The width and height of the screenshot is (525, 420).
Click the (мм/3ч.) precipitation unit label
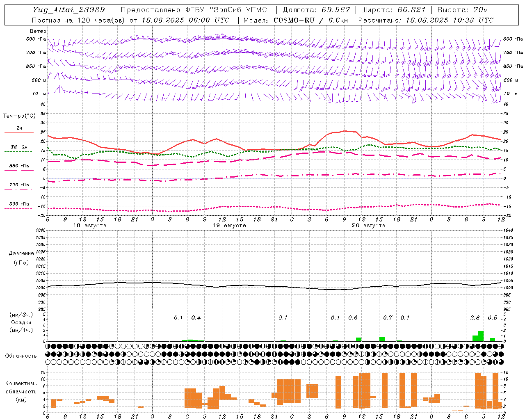tap(21, 315)
